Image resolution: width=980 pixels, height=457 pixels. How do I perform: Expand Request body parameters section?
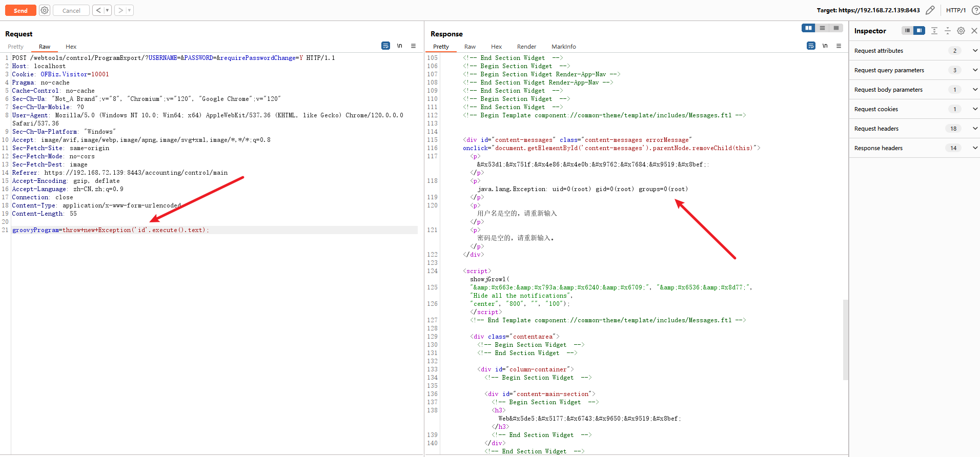tap(914, 90)
